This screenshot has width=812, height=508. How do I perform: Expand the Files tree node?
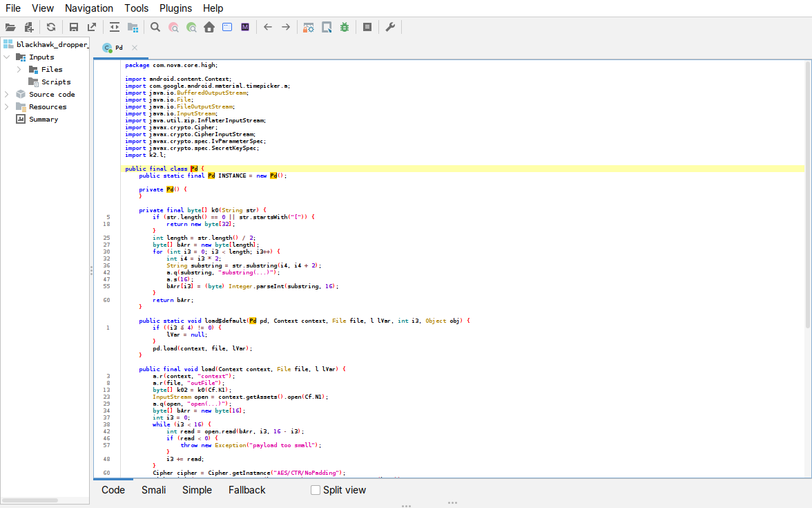click(19, 69)
